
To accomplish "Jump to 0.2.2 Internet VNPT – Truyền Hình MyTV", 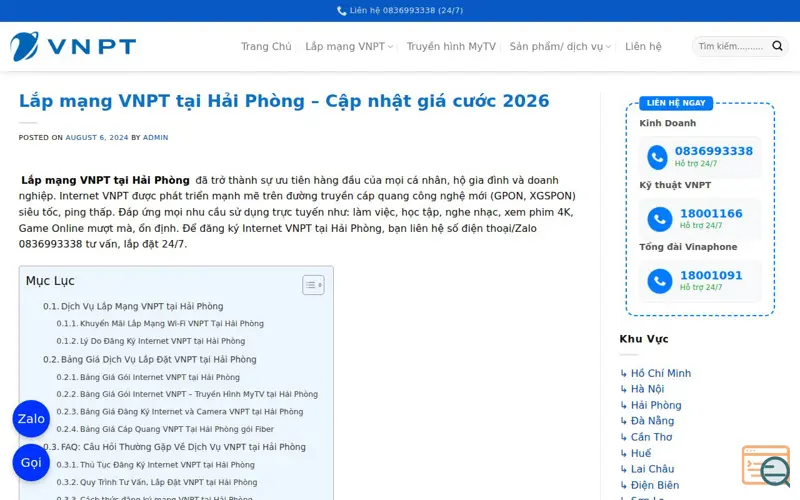I will (187, 394).
